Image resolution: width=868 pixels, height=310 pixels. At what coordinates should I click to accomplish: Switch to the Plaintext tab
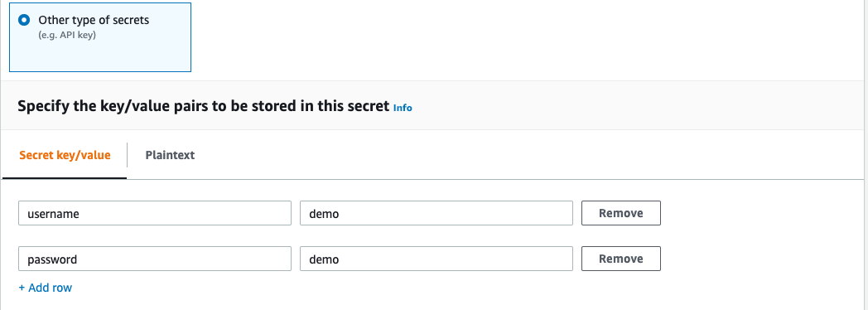point(170,155)
